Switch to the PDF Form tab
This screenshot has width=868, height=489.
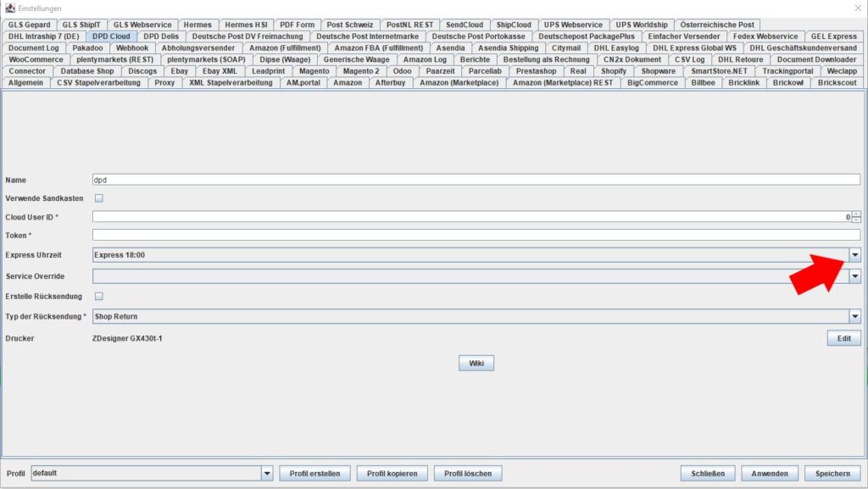click(297, 25)
